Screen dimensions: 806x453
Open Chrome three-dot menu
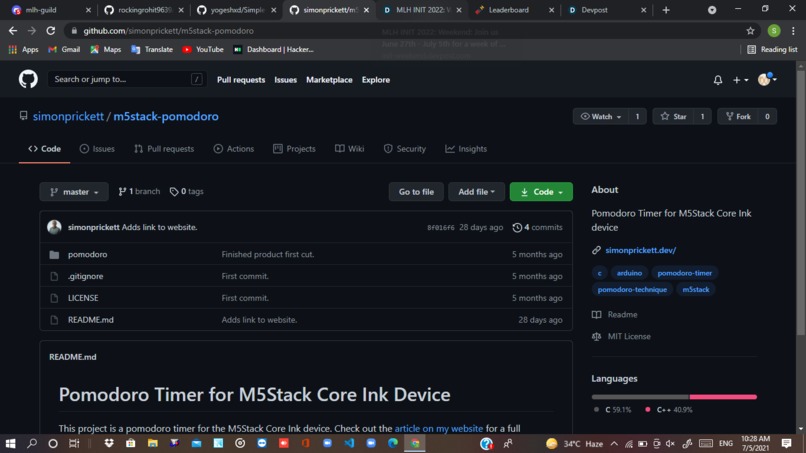click(x=793, y=31)
